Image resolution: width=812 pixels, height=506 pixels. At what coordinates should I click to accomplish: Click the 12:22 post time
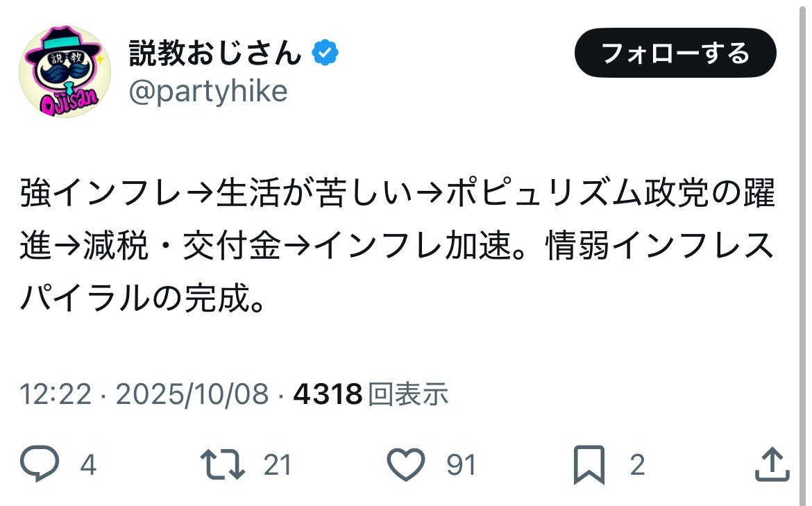tap(56, 395)
